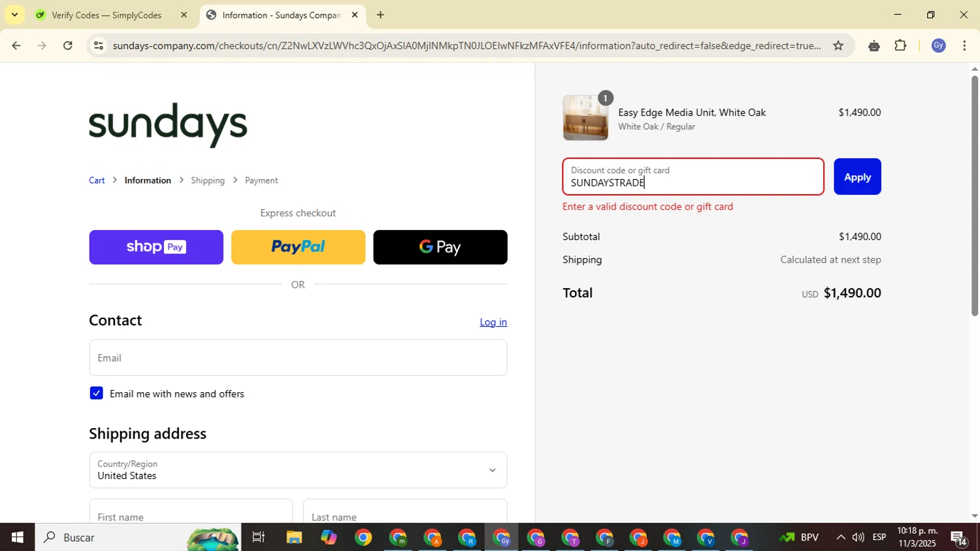Open File Explorer from the taskbar
Image resolution: width=980 pixels, height=551 pixels.
click(294, 537)
